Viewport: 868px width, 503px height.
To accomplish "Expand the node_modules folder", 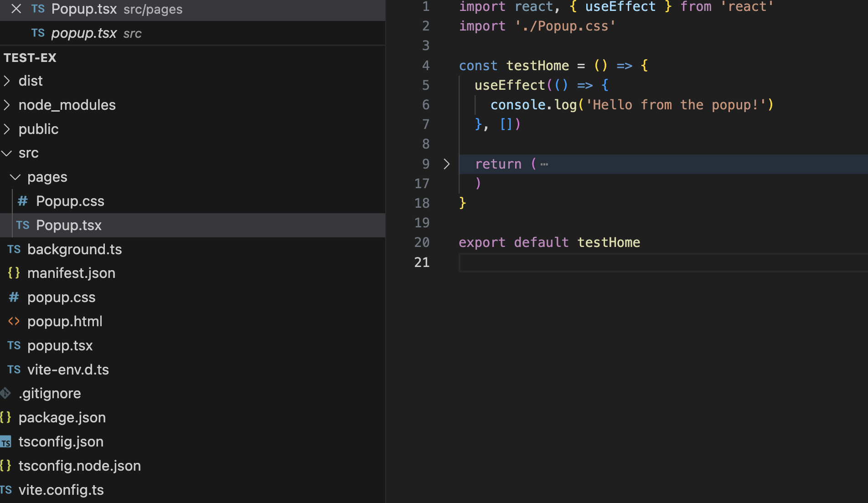I will [7, 105].
